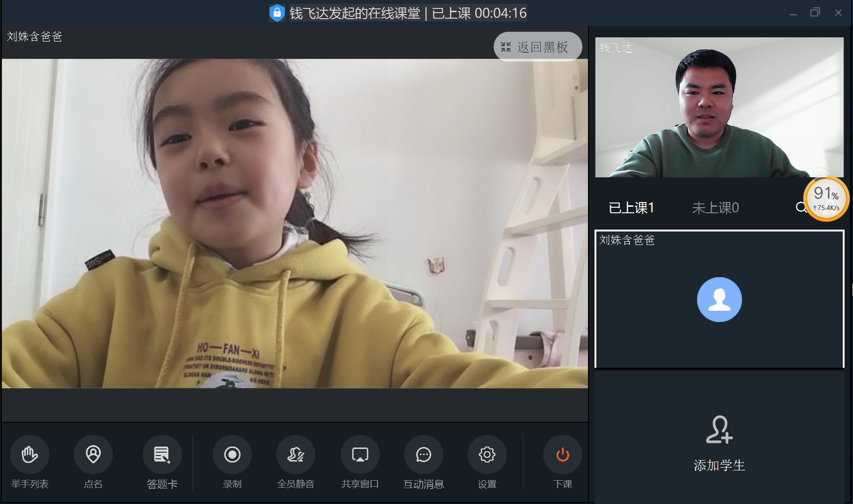Click the 共享窗口 share window icon

click(x=360, y=455)
